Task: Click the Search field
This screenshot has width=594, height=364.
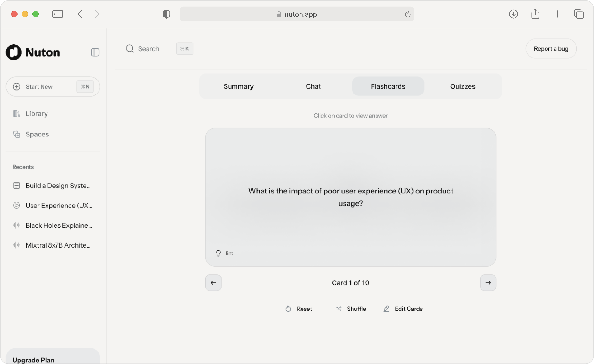Action: tap(148, 49)
